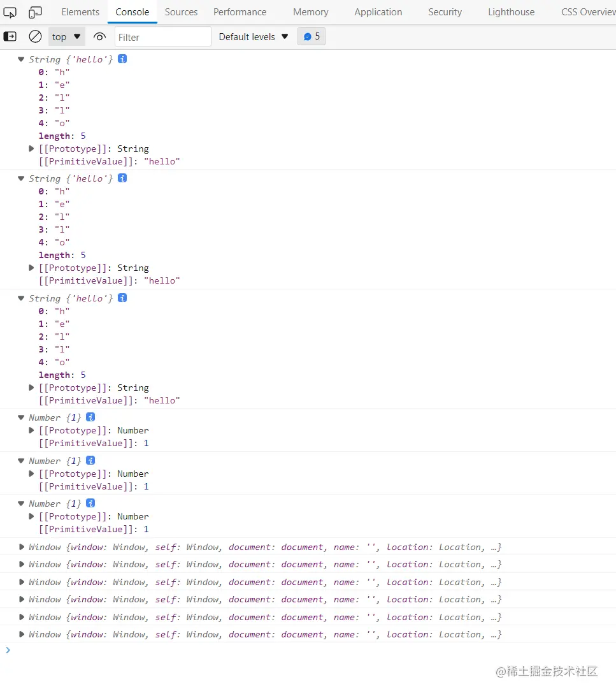Image resolution: width=616 pixels, height=696 pixels.
Task: Click info icon beside first String {'hello'}
Action: (122, 59)
